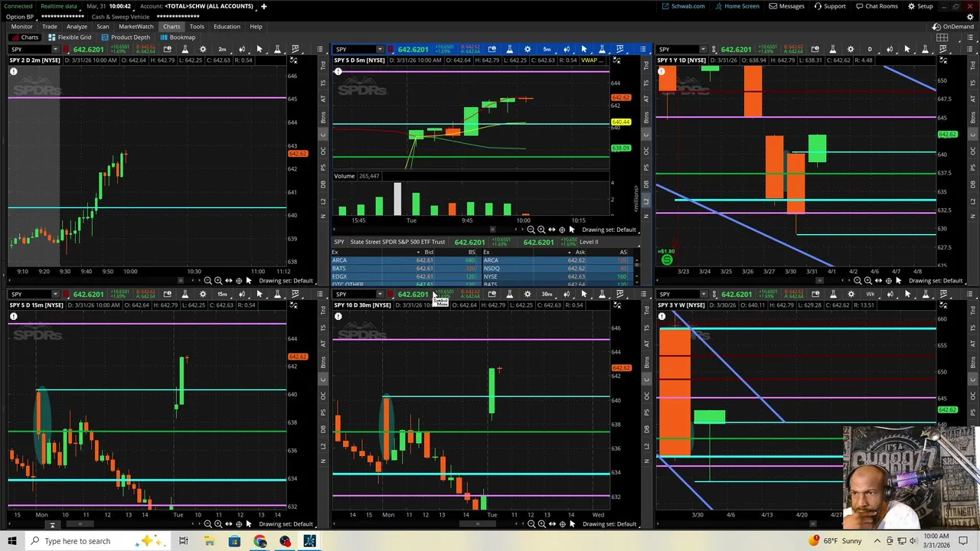The height and width of the screenshot is (551, 980).
Task: Open chart settings gear on 15m chart
Action: 203,294
